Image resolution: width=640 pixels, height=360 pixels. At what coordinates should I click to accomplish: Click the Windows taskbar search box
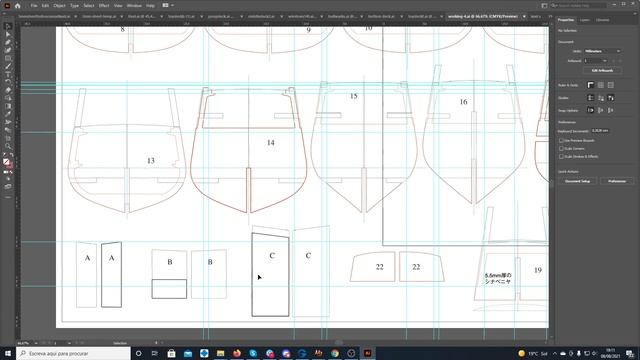point(73,353)
